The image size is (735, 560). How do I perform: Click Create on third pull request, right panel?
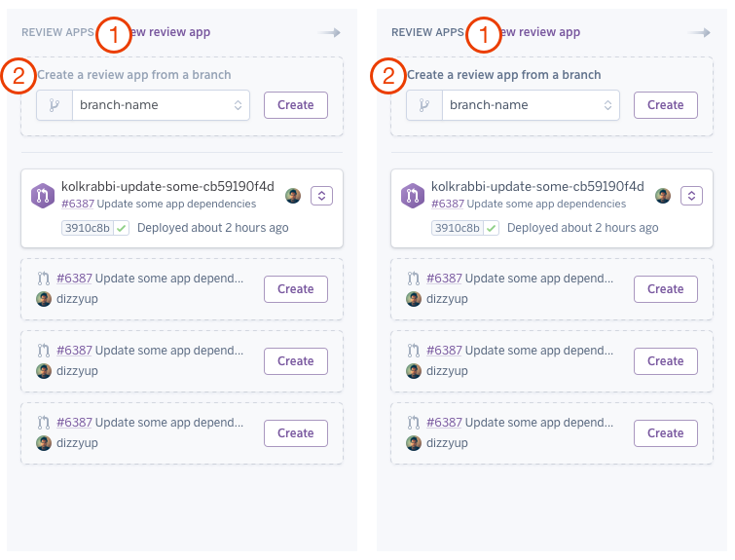666,433
